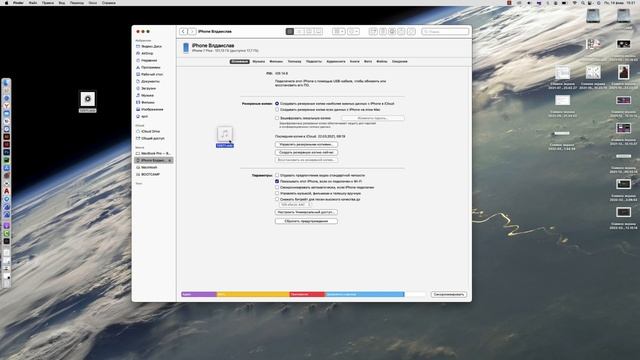Click red apps segment of storage bar
The height and width of the screenshot is (360, 640).
(307, 294)
